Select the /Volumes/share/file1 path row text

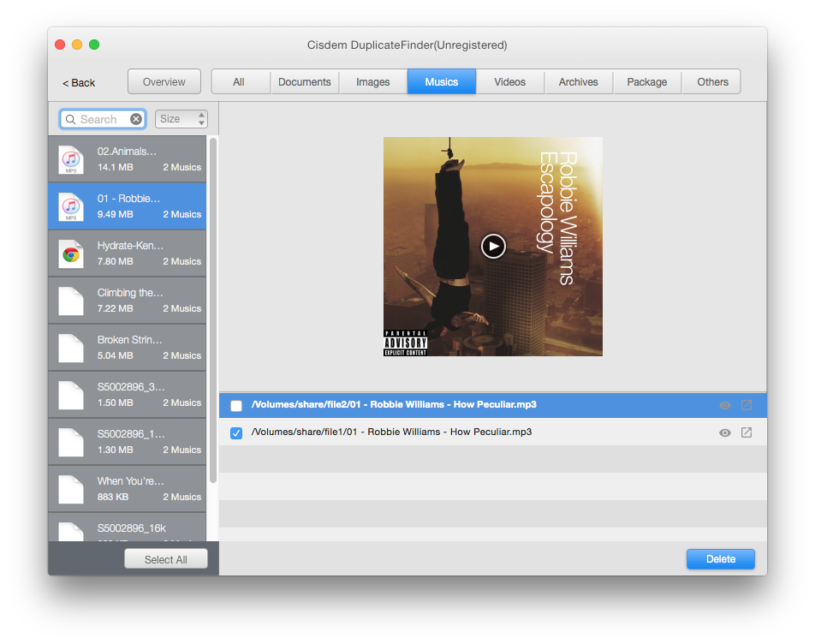[x=391, y=432]
